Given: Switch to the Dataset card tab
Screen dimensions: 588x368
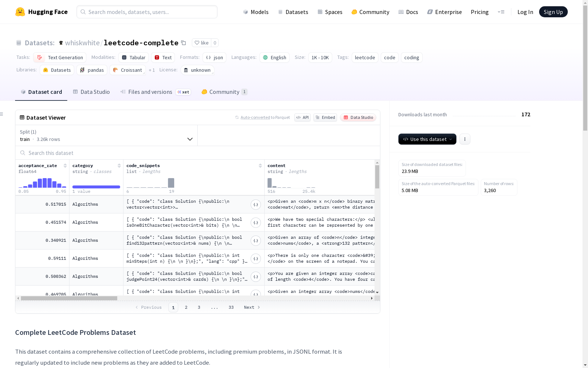Looking at the screenshot, I should pyautogui.click(x=41, y=92).
